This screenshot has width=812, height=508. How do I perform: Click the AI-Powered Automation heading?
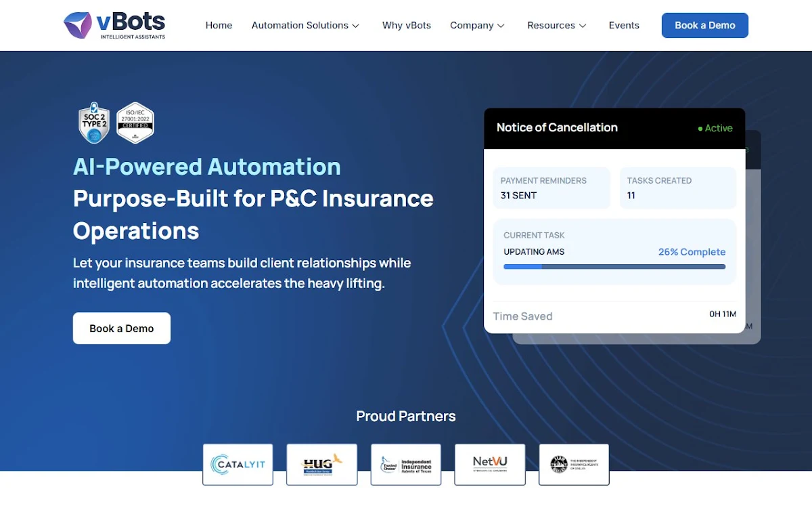coord(207,167)
